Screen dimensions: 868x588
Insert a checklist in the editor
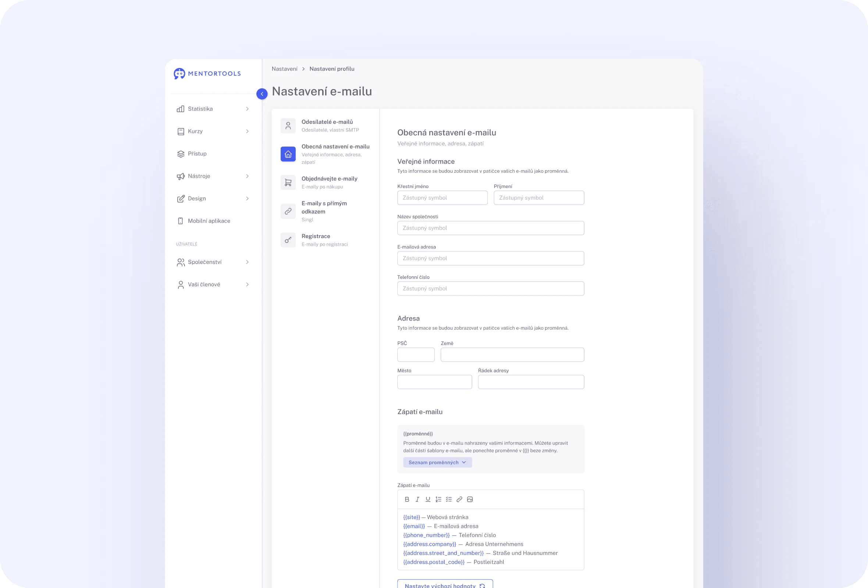point(449,499)
